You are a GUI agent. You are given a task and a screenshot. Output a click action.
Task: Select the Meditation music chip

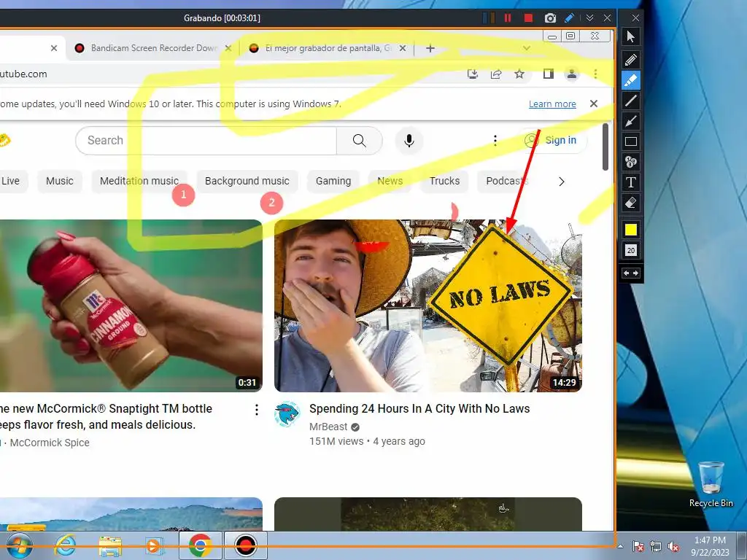[139, 181]
